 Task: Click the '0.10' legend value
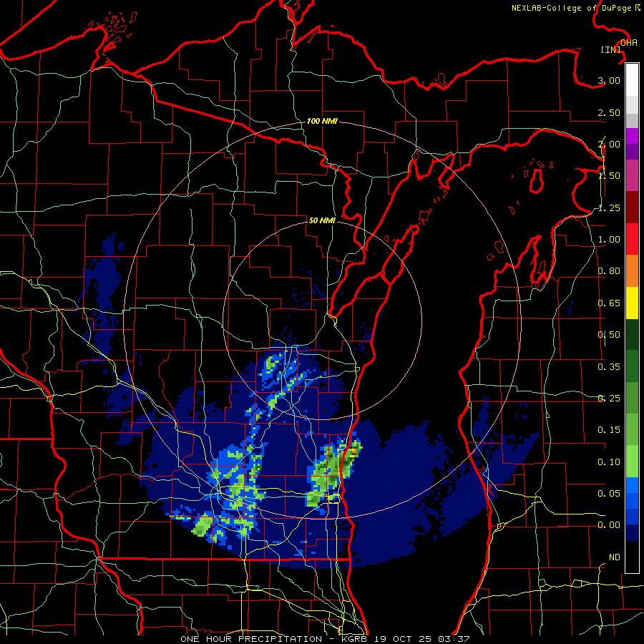609,462
